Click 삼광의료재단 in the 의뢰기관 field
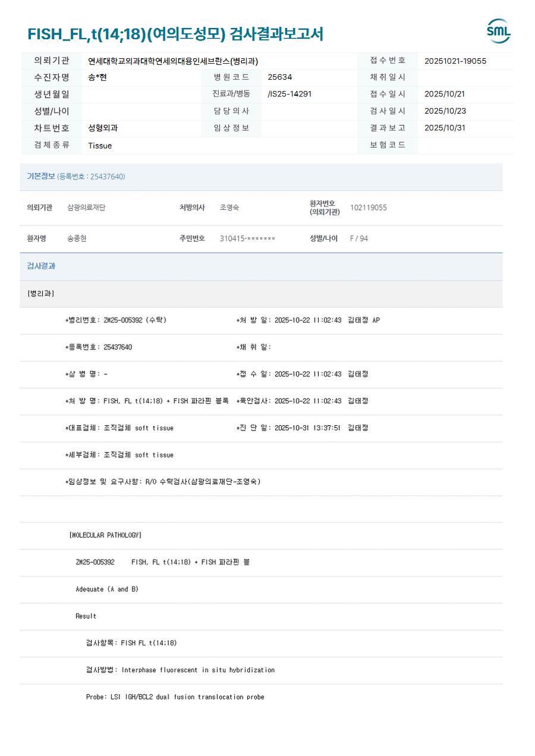The height and width of the screenshot is (756, 535). click(x=86, y=208)
